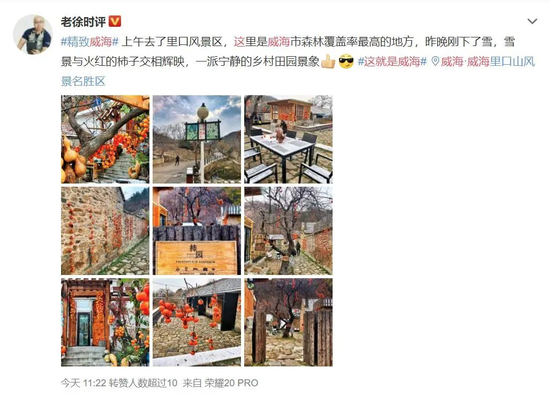Image resolution: width=550 pixels, height=405 pixels.
Task: Click the 荣耀20 PRO source link
Action: click(x=231, y=383)
